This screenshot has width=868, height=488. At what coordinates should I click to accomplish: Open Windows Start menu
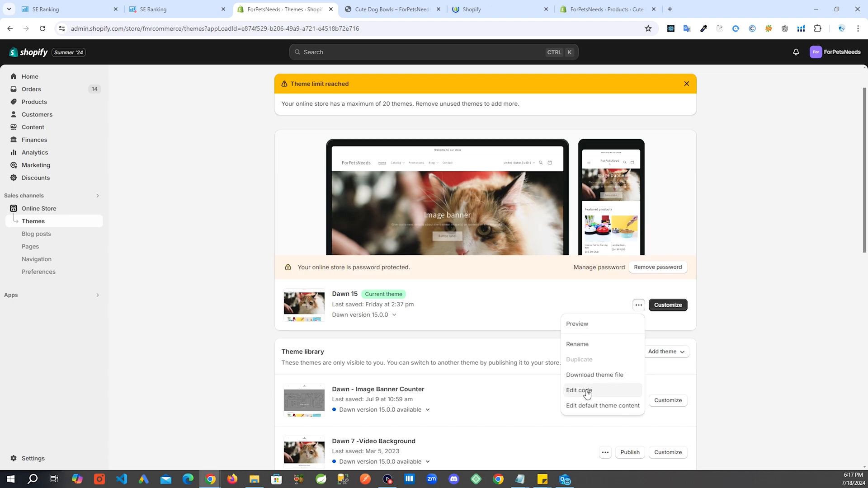pyautogui.click(x=11, y=479)
